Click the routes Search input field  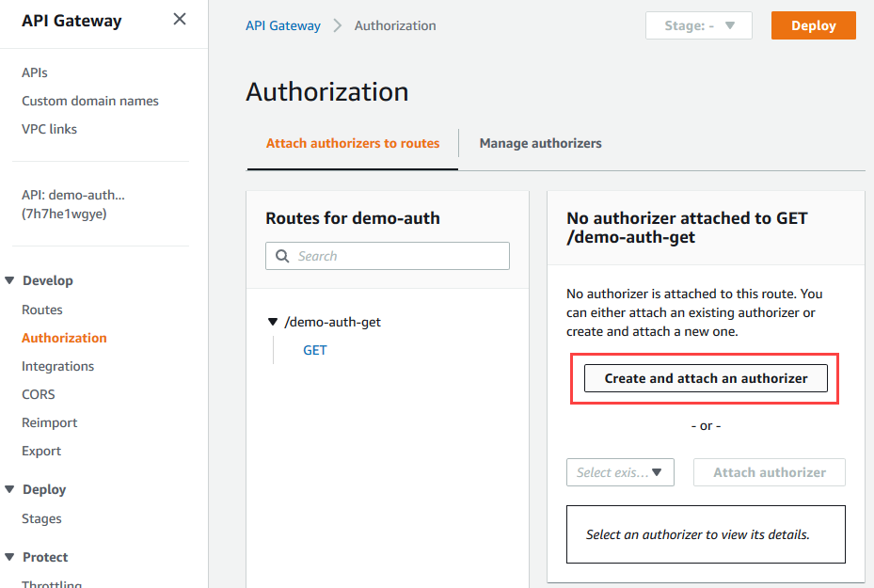(395, 255)
